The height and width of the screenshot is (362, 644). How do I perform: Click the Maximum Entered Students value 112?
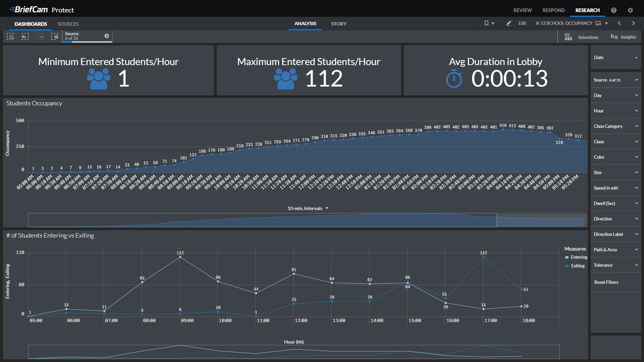click(324, 79)
